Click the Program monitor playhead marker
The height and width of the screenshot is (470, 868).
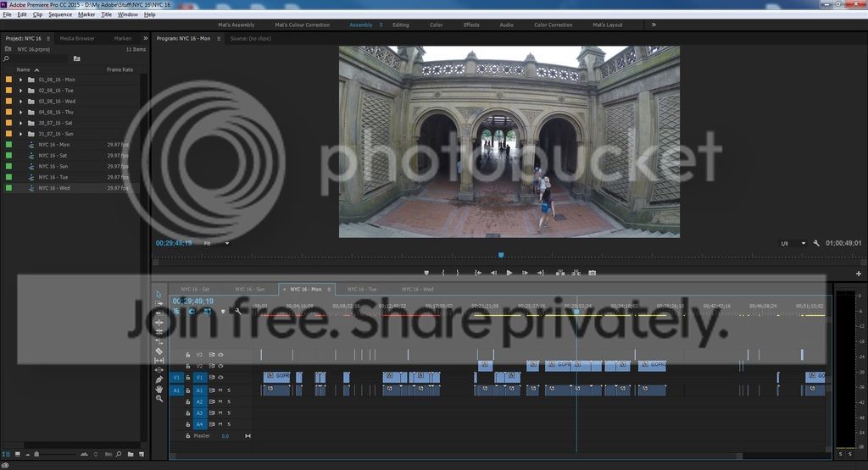pos(501,254)
